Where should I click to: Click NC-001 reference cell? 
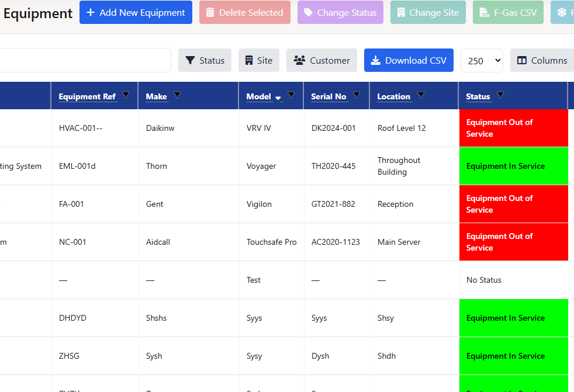[x=95, y=242]
